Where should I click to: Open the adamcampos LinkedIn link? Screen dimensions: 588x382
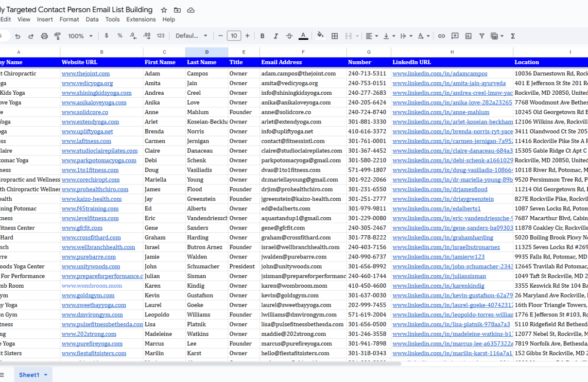pyautogui.click(x=440, y=73)
